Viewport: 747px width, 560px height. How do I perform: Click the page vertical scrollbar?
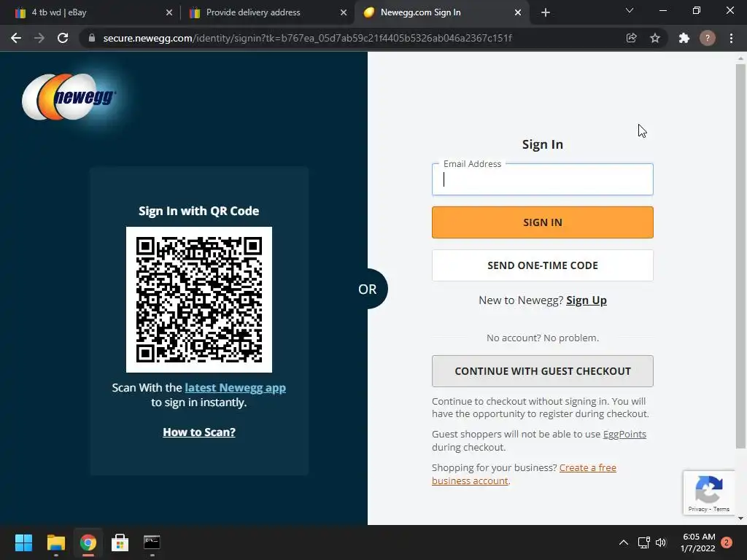pyautogui.click(x=740, y=256)
